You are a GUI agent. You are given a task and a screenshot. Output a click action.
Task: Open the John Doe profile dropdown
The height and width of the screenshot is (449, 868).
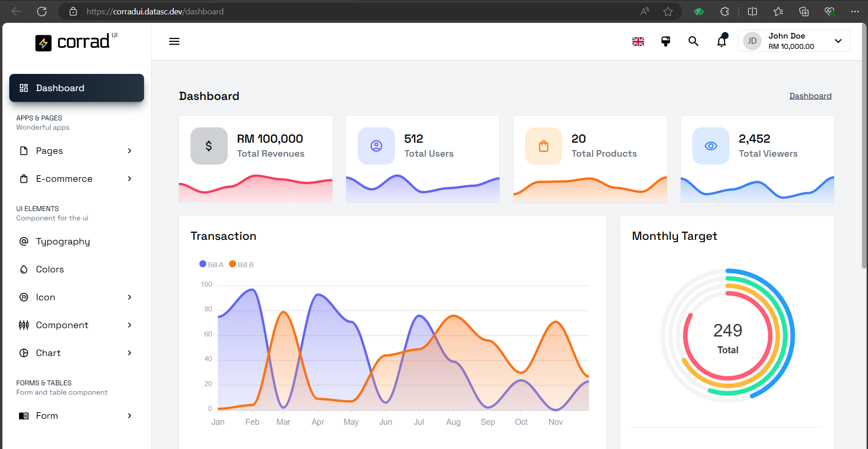pyautogui.click(x=794, y=41)
